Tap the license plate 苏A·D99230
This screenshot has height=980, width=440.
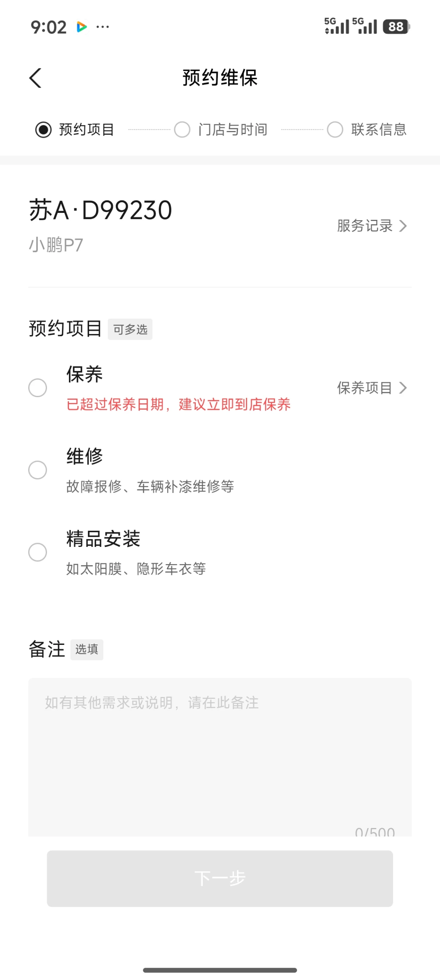[100, 210]
